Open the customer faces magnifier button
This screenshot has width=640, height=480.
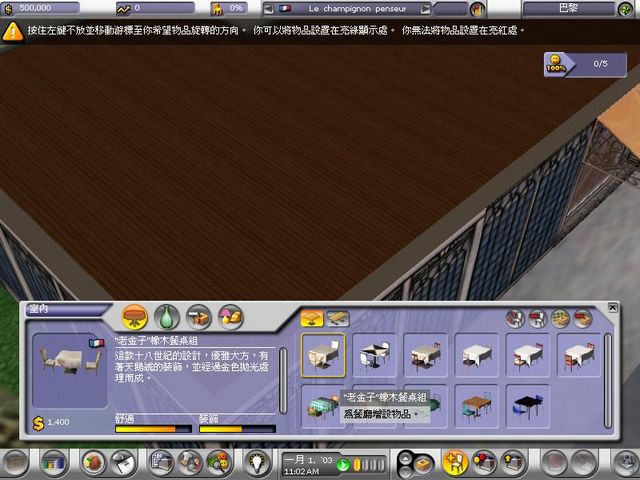tap(219, 464)
